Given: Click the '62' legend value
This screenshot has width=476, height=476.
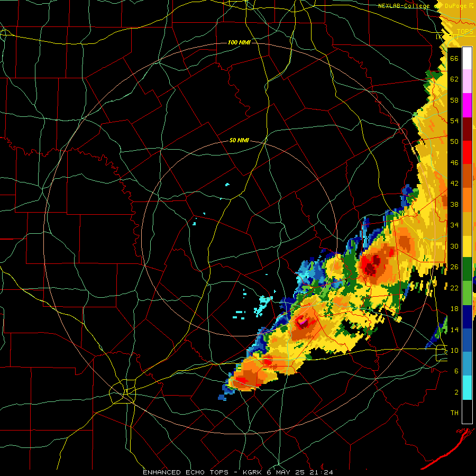Looking at the screenshot, I should tap(454, 79).
